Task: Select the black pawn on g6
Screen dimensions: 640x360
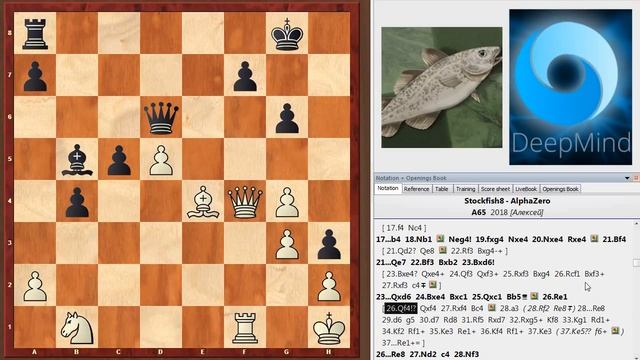Action: (287, 118)
